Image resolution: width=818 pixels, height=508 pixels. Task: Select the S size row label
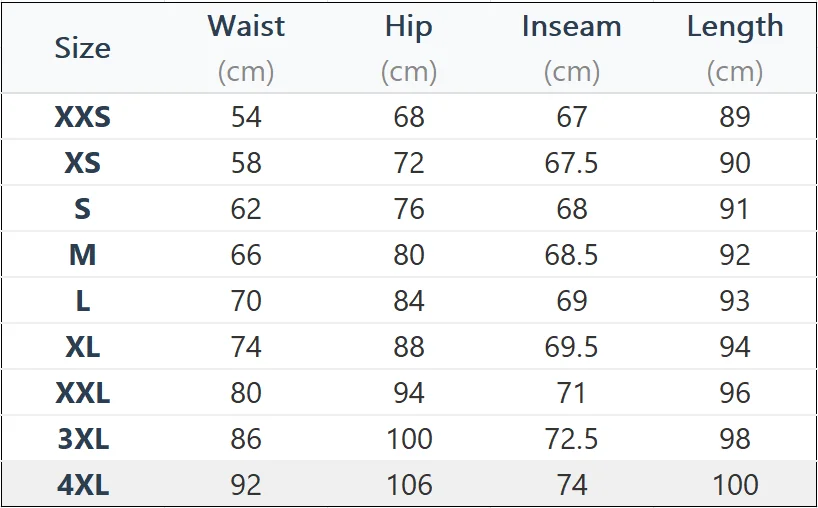coord(82,209)
